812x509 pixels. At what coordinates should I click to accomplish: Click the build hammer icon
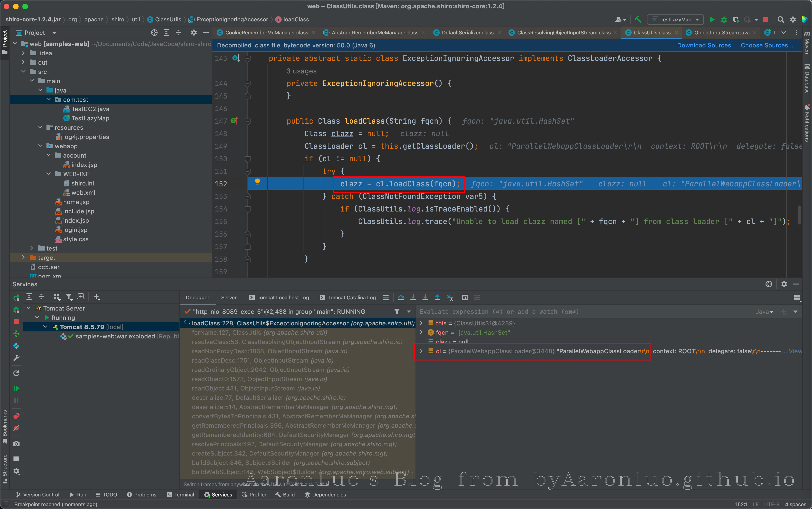638,20
